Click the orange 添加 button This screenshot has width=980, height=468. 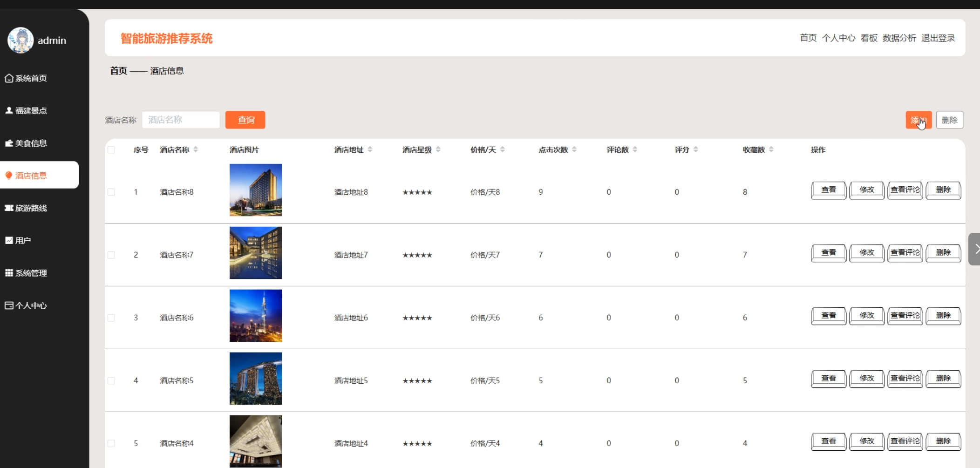[x=919, y=120]
